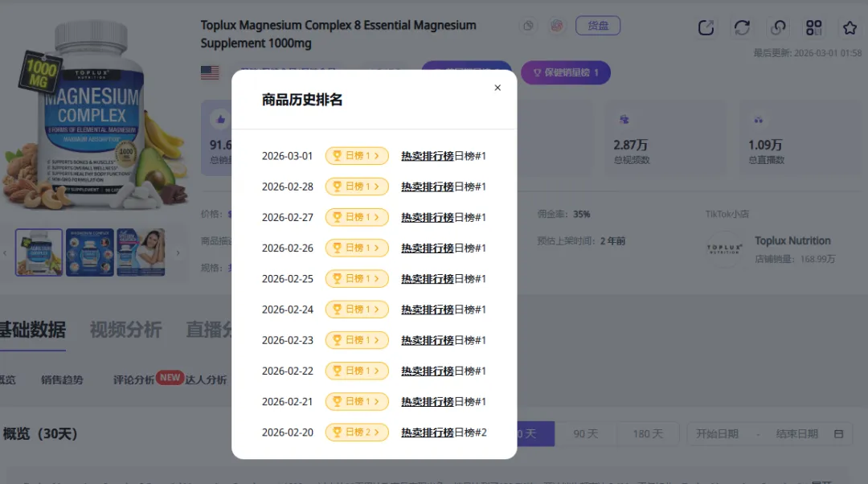This screenshot has width=868, height=484.
Task: Open the 保健销量榜 1 badge
Action: tap(566, 72)
